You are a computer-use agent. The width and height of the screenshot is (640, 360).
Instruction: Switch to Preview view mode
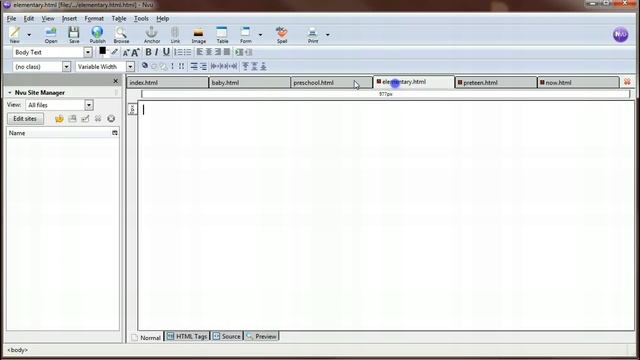click(262, 336)
